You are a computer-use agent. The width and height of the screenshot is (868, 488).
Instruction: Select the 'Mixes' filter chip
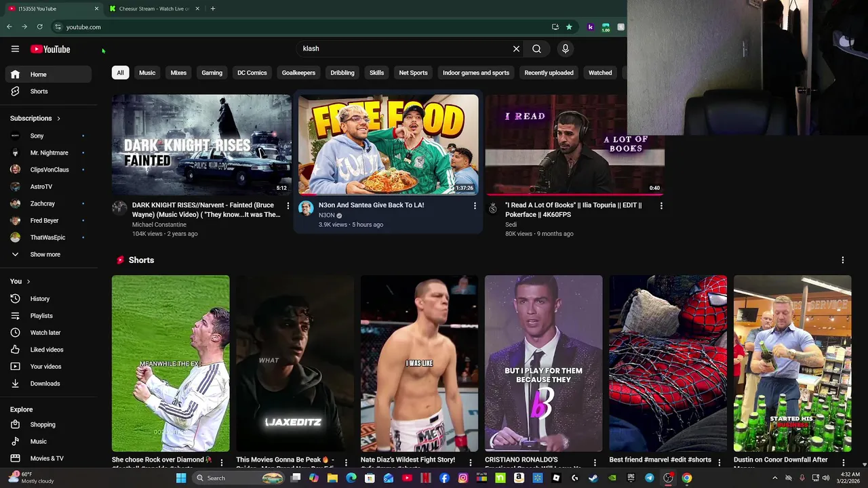[178, 73]
